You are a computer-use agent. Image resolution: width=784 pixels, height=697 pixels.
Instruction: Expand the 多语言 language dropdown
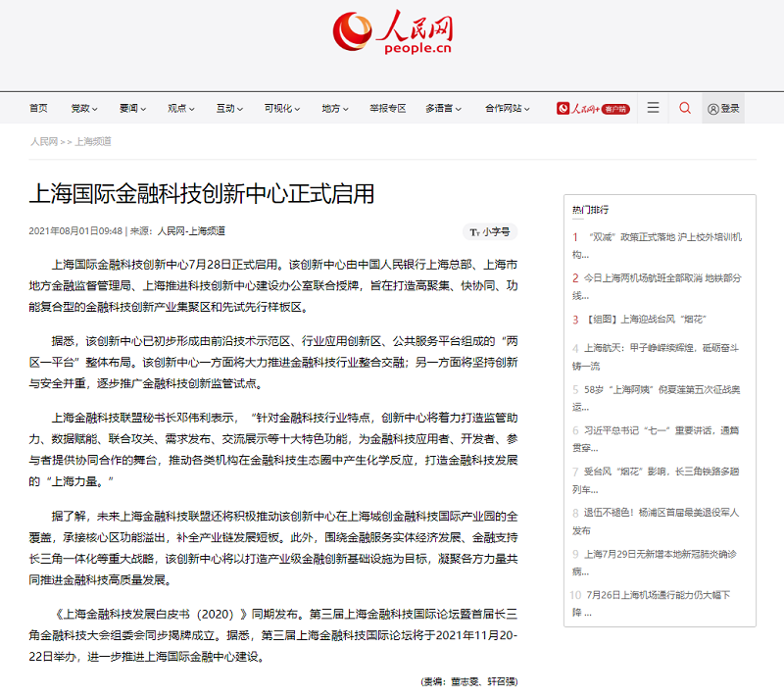[442, 109]
